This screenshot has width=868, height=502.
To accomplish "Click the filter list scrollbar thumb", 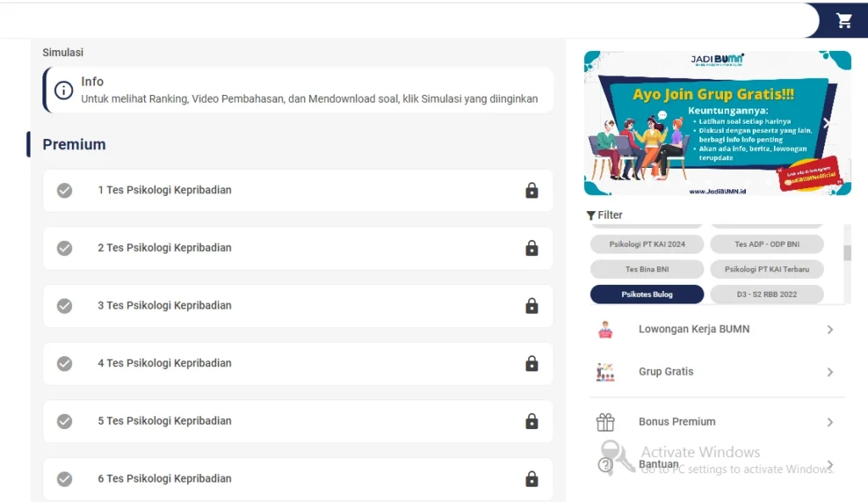I will pos(847,253).
